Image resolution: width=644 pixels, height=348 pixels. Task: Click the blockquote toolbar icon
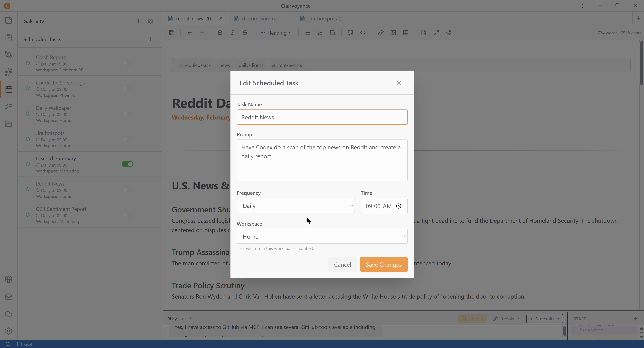350,33
